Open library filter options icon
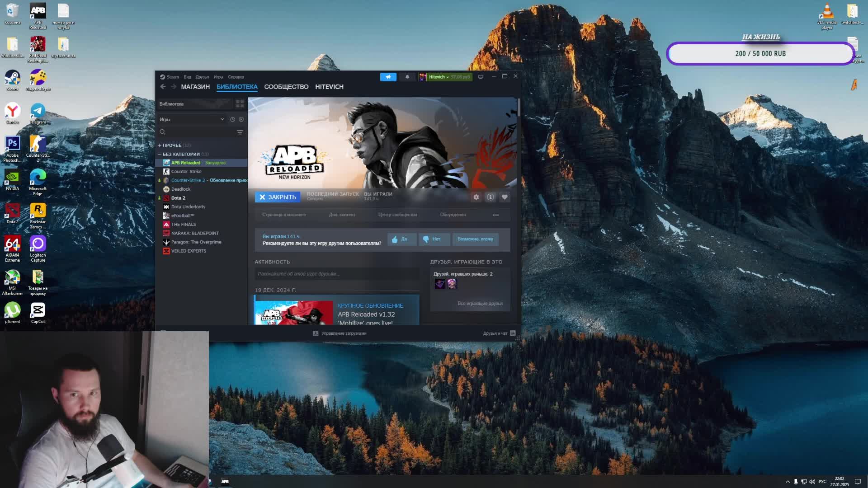868x488 pixels. coord(240,132)
